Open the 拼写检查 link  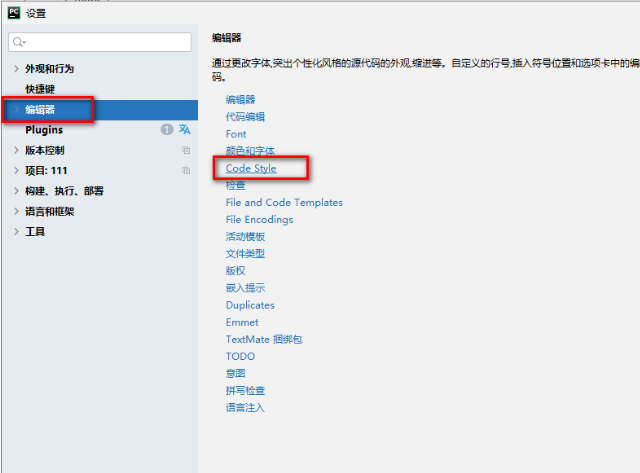pos(245,391)
